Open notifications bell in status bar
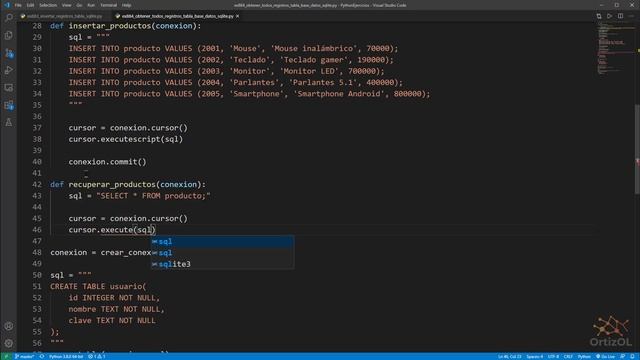This screenshot has width=640, height=360. pos(632,356)
